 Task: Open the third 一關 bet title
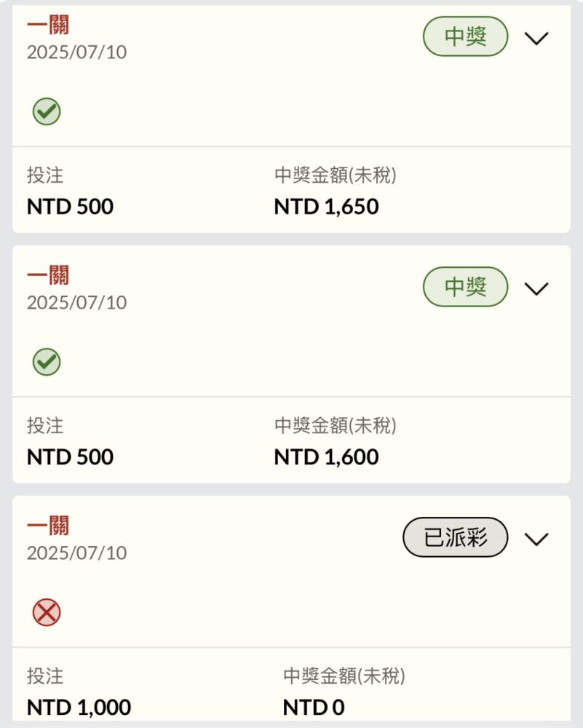[48, 526]
